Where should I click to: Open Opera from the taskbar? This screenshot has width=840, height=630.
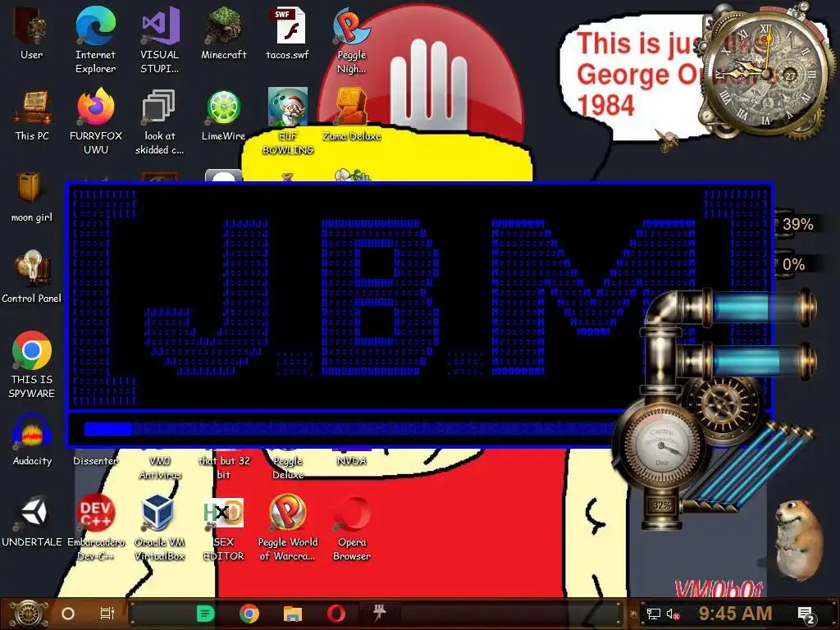(336, 614)
